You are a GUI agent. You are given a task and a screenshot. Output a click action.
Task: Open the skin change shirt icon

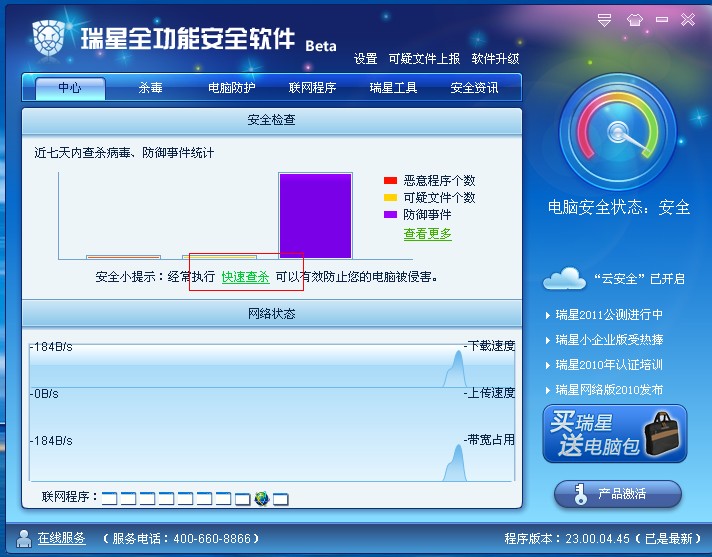(634, 20)
